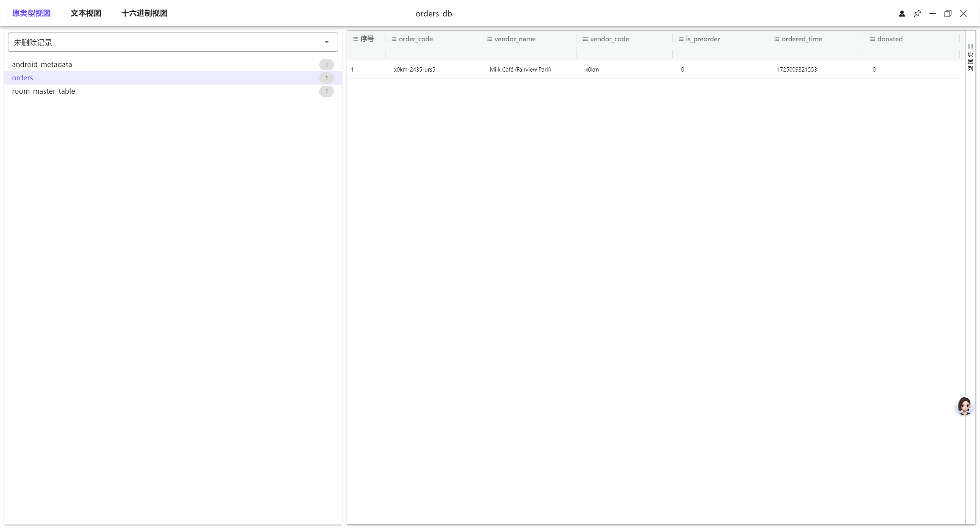The image size is (980, 528).
Task: Click the vendor_code column menu icon
Action: tap(585, 39)
